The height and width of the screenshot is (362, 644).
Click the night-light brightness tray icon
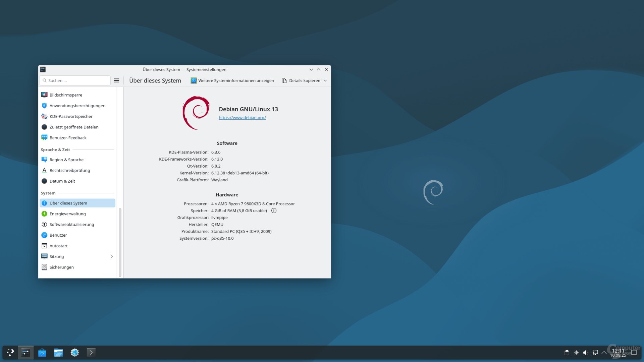click(x=576, y=352)
